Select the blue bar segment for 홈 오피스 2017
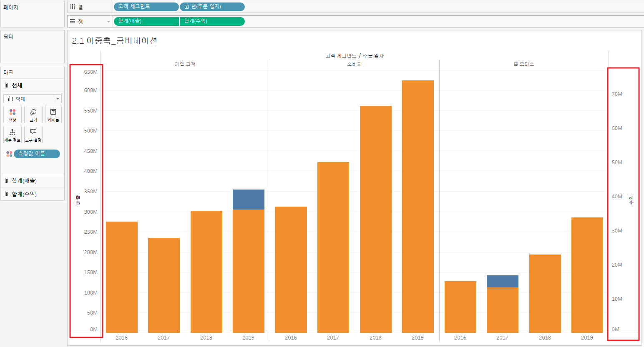 [x=503, y=281]
